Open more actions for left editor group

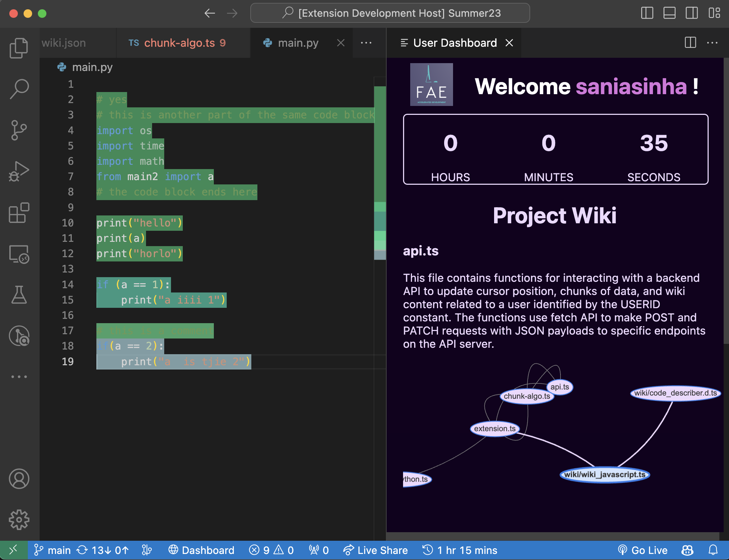(x=366, y=43)
